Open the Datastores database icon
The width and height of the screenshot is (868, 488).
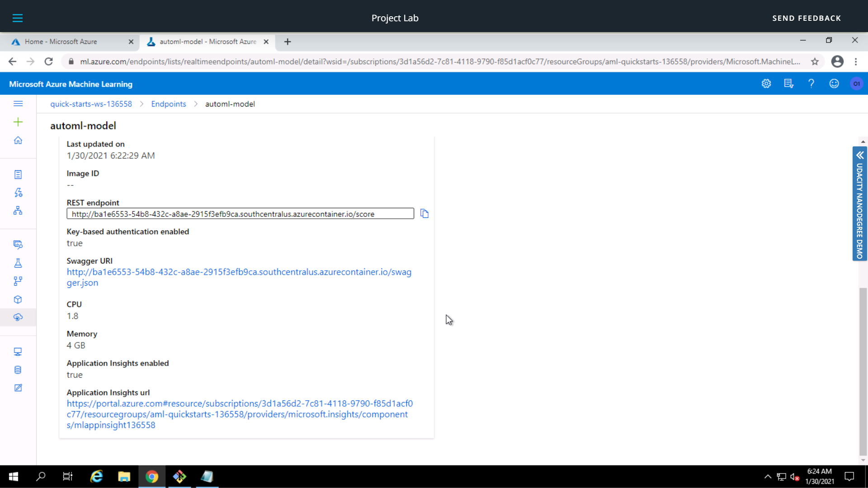pos(18,370)
